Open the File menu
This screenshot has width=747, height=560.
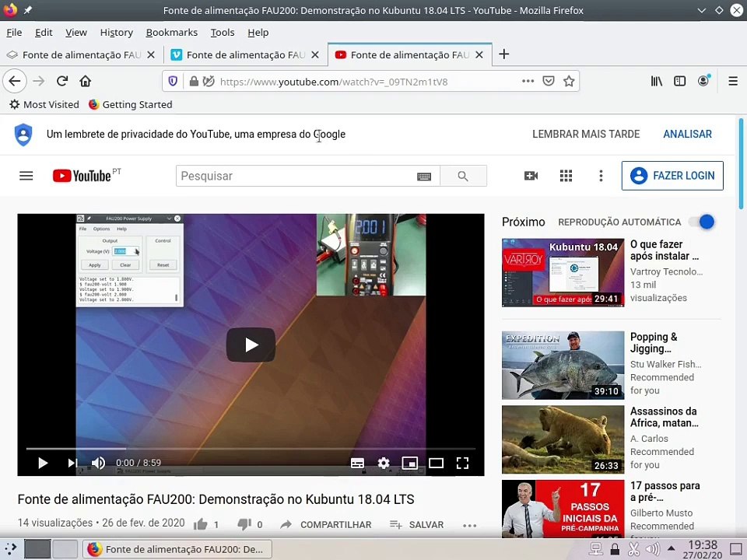(x=14, y=33)
